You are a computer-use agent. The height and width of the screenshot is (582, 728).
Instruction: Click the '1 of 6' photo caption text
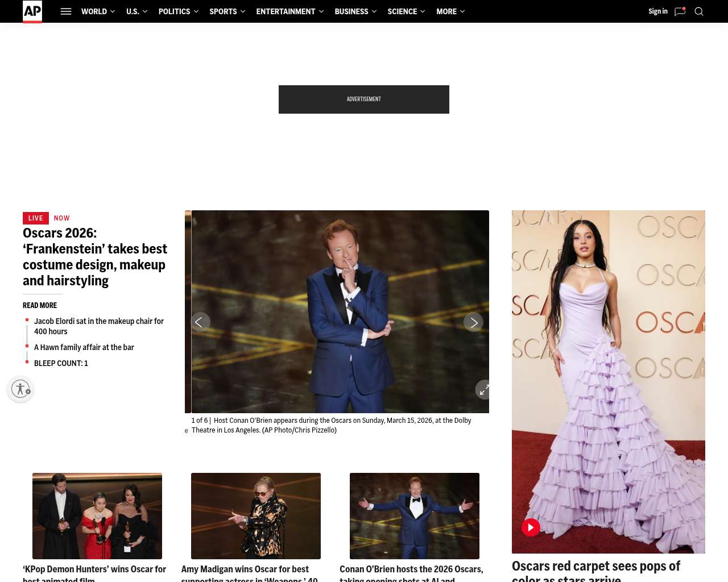click(x=332, y=425)
